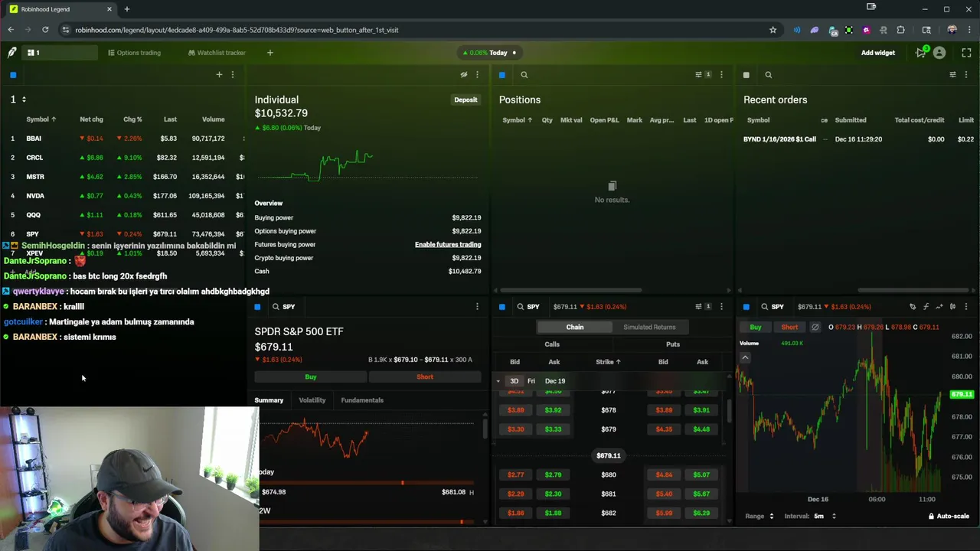Open chart Range selector
The height and width of the screenshot is (551, 980).
coord(759,517)
